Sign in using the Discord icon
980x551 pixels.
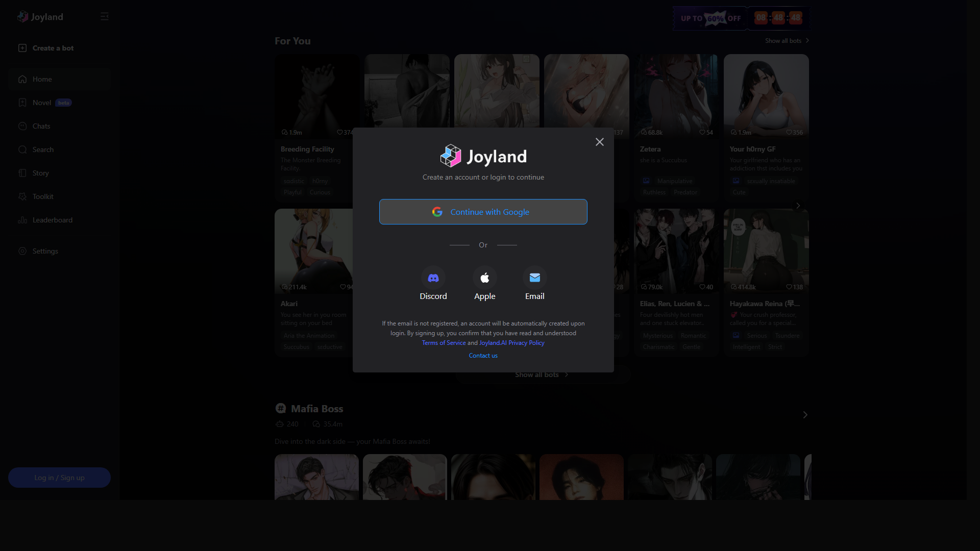pos(433,278)
